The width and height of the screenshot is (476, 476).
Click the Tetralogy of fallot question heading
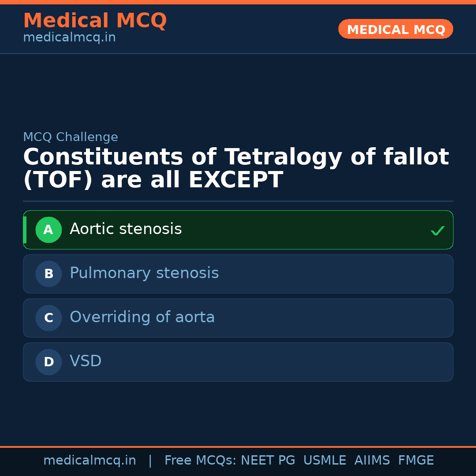pyautogui.click(x=236, y=168)
